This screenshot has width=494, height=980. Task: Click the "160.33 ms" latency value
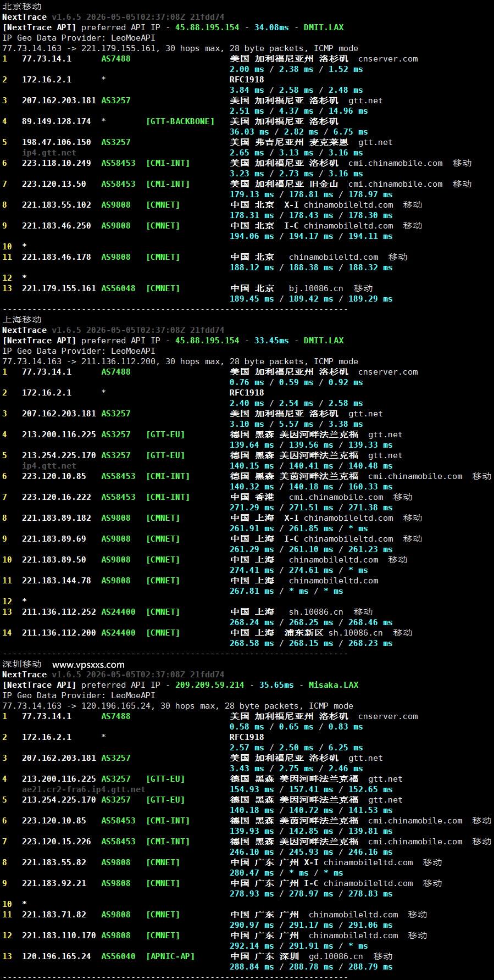pyautogui.click(x=370, y=486)
